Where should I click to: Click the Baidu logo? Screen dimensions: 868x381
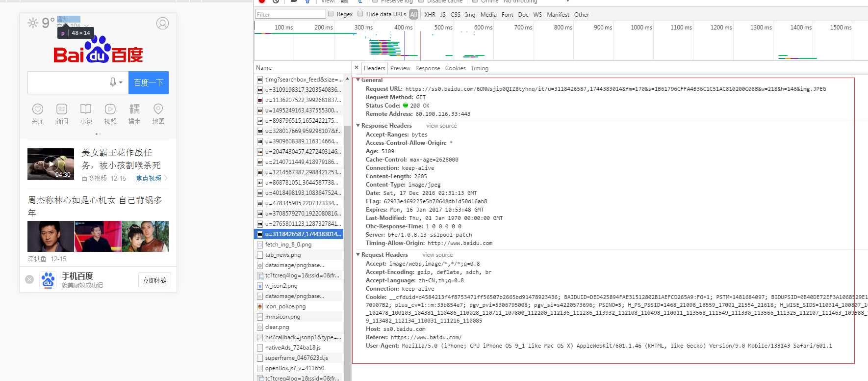tap(98, 50)
